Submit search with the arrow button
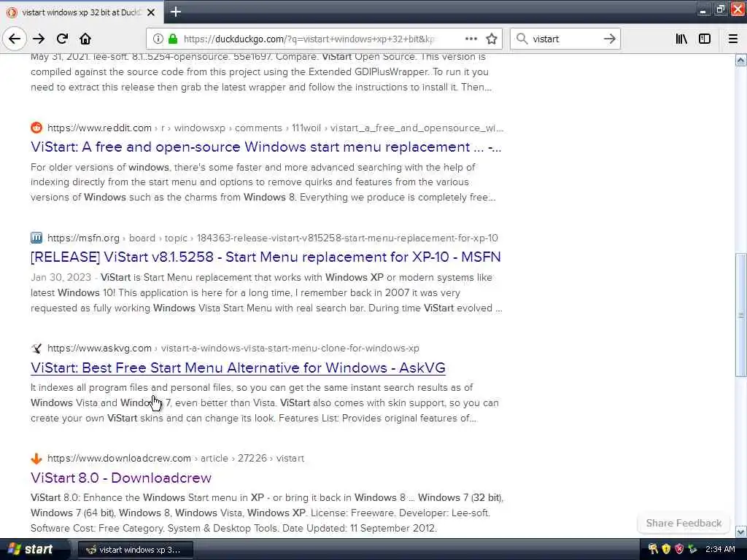This screenshot has width=747, height=560. [x=609, y=39]
